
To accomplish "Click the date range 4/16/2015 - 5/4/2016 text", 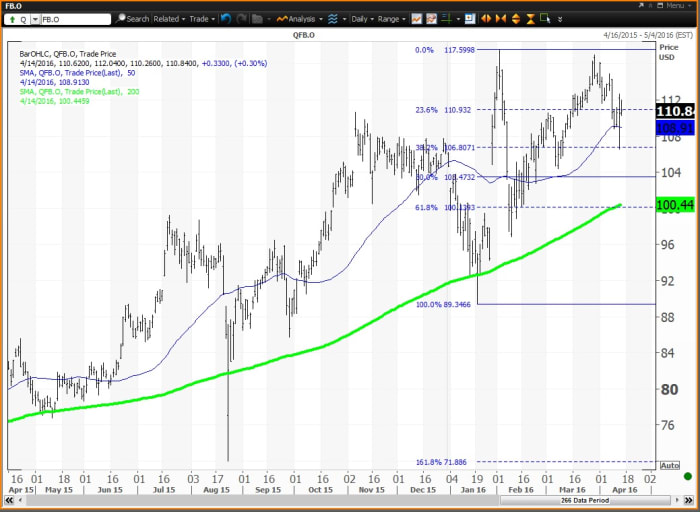I will click(648, 34).
